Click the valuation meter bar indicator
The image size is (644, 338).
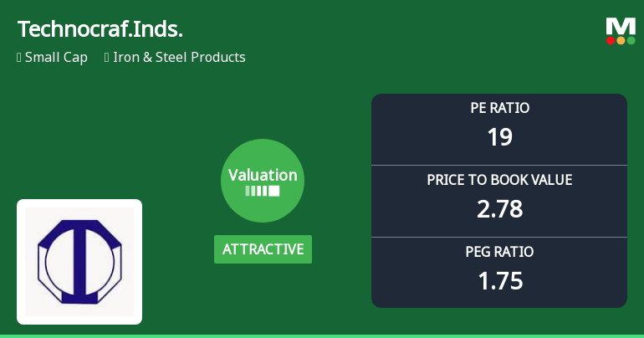[263, 191]
